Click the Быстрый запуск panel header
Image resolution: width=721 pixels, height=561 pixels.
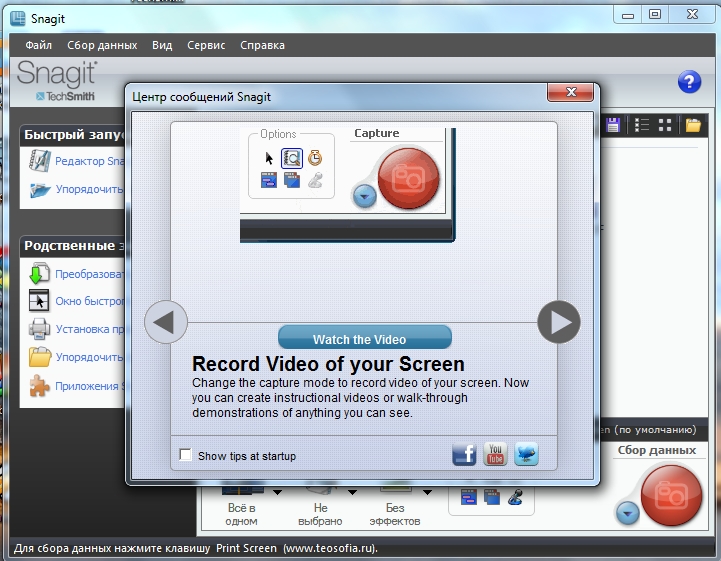point(72,135)
